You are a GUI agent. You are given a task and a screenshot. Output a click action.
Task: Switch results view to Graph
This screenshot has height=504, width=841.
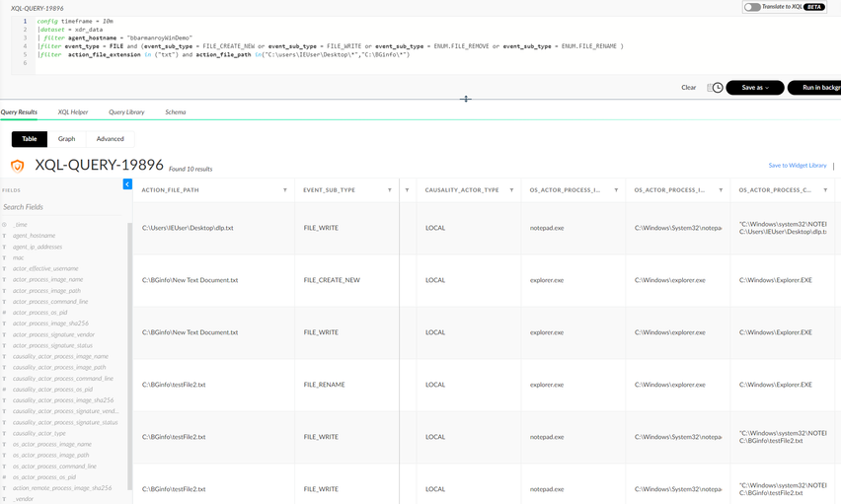click(66, 139)
